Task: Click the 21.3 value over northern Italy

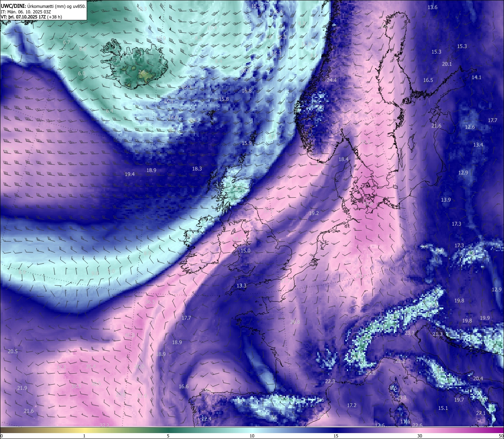Action: [437, 334]
